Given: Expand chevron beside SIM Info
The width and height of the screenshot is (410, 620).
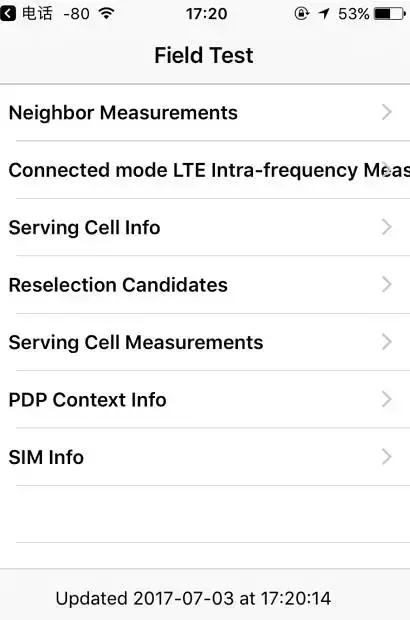Looking at the screenshot, I should point(387,457).
